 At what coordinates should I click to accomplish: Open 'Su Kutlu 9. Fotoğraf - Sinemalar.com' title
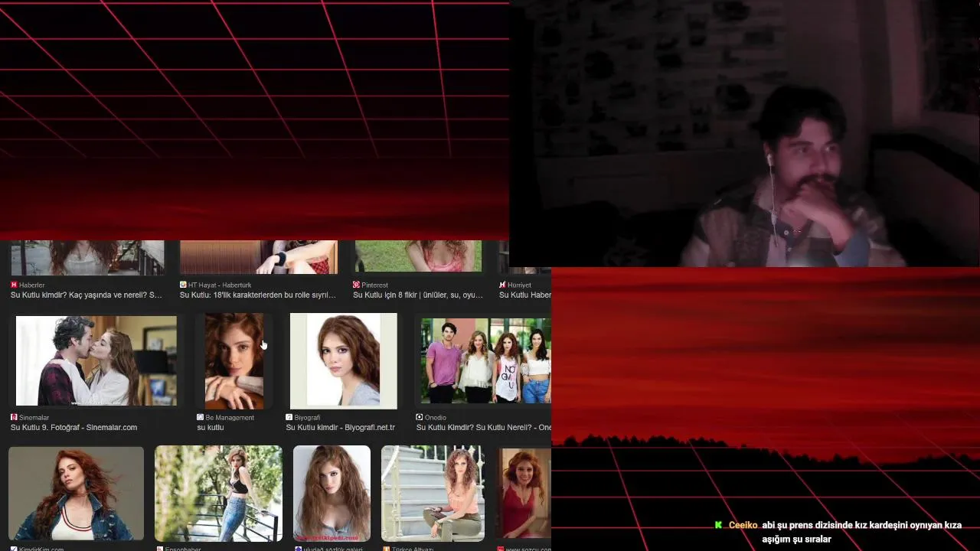[x=73, y=427]
